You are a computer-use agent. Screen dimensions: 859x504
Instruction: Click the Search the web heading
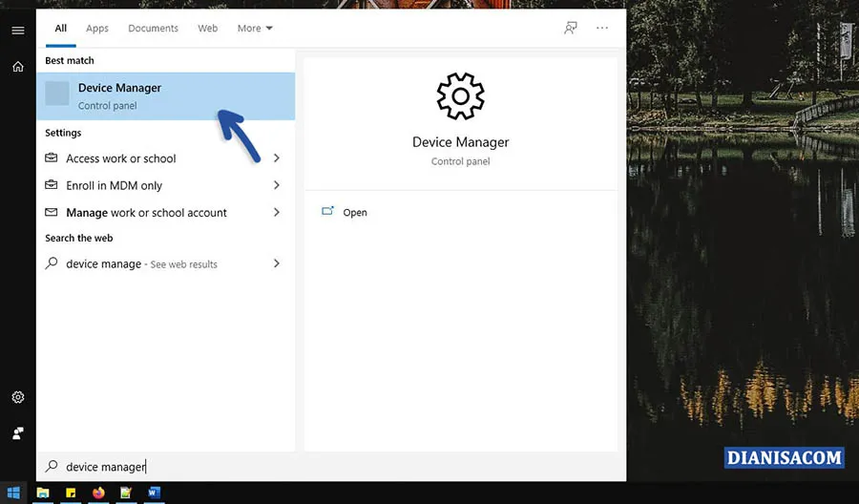(x=79, y=238)
